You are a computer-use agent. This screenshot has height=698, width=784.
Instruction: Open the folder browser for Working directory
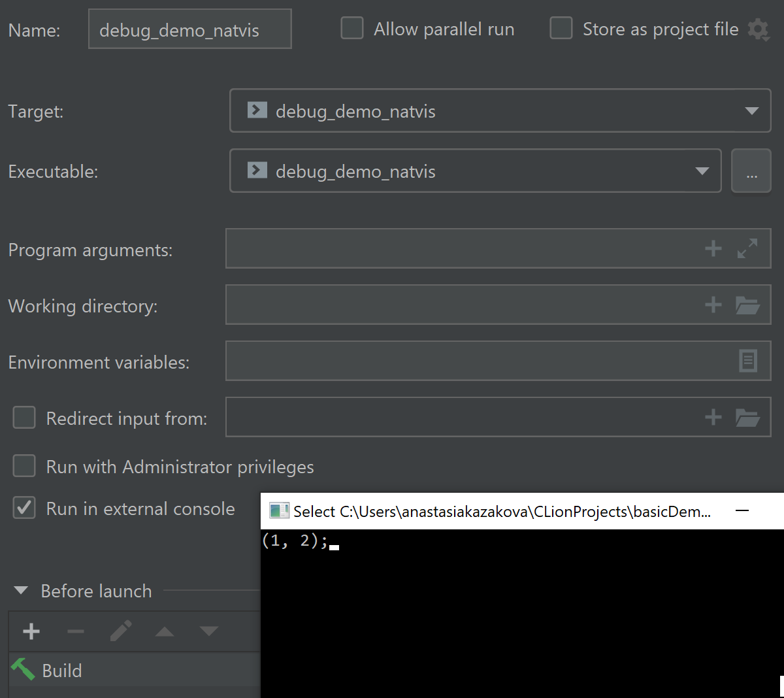pyautogui.click(x=747, y=305)
